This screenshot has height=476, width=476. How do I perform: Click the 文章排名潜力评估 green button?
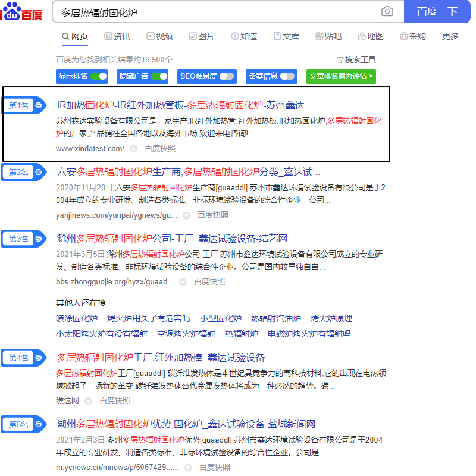click(x=341, y=76)
